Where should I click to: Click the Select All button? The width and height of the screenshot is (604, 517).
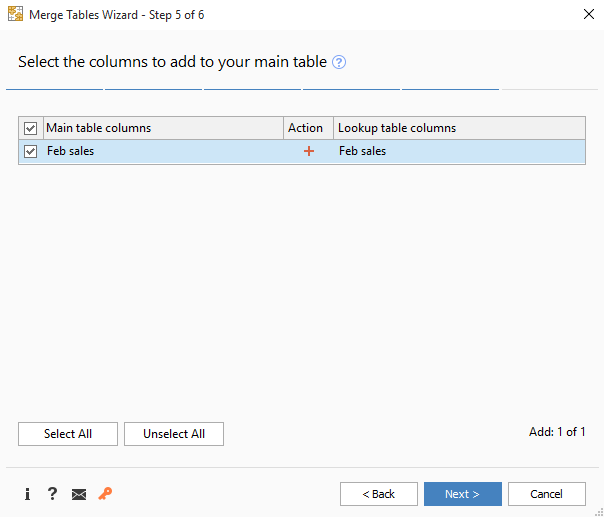(x=68, y=434)
